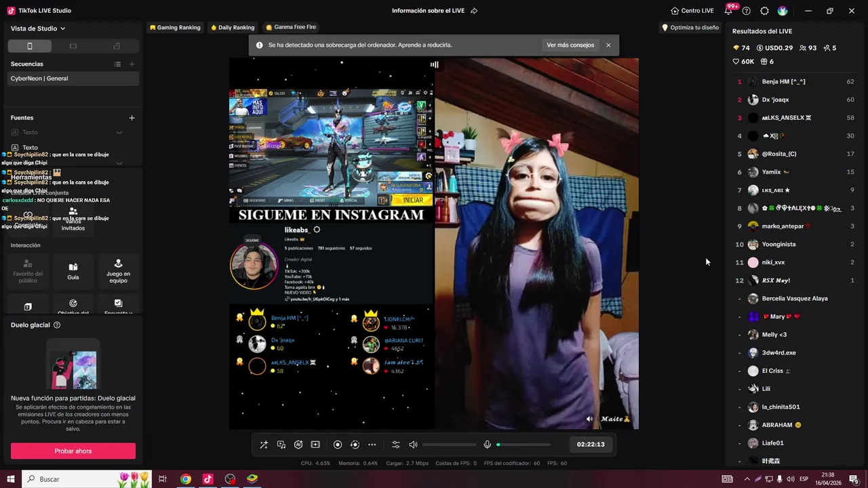Open the Guía interaction tool
868x488 pixels.
[73, 271]
